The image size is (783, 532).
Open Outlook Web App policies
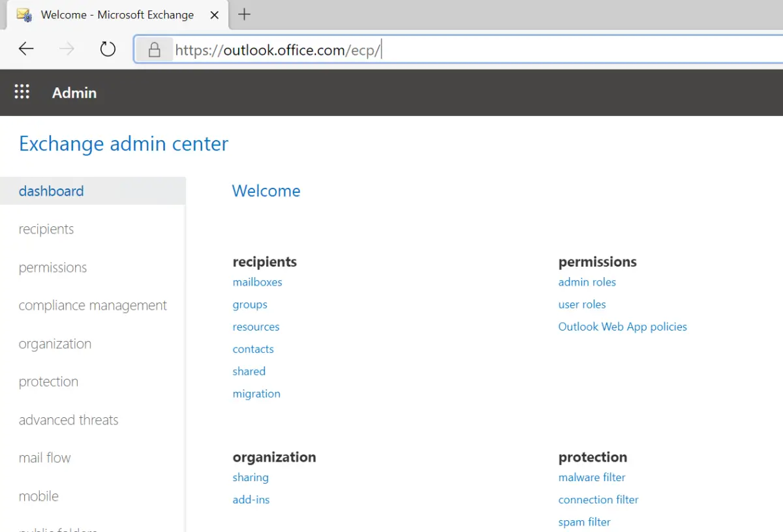(622, 327)
